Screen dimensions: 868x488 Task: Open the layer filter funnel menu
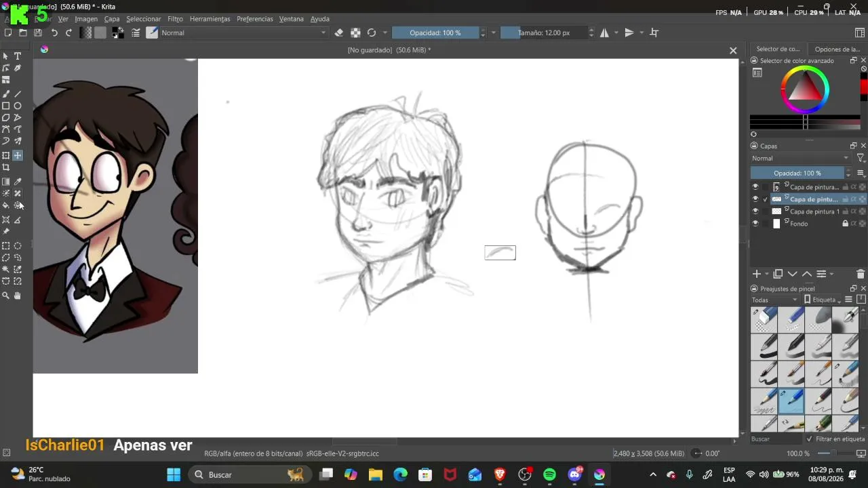click(861, 159)
